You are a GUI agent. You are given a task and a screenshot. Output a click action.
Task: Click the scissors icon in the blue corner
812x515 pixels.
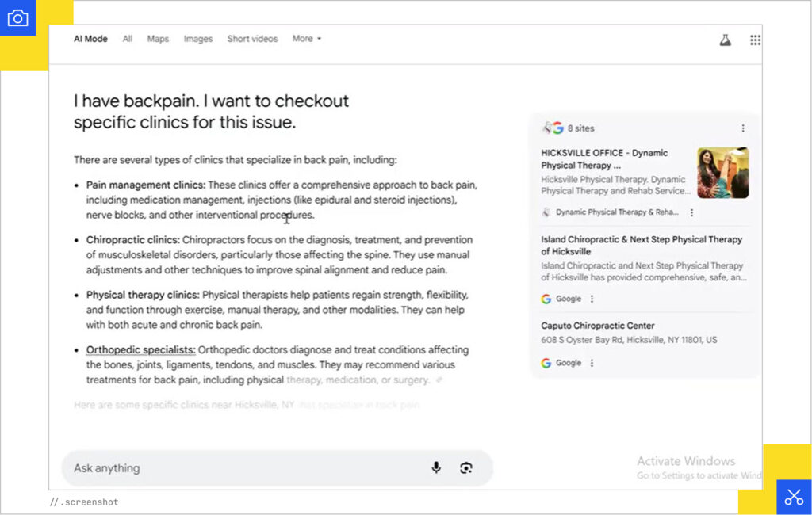tap(794, 497)
